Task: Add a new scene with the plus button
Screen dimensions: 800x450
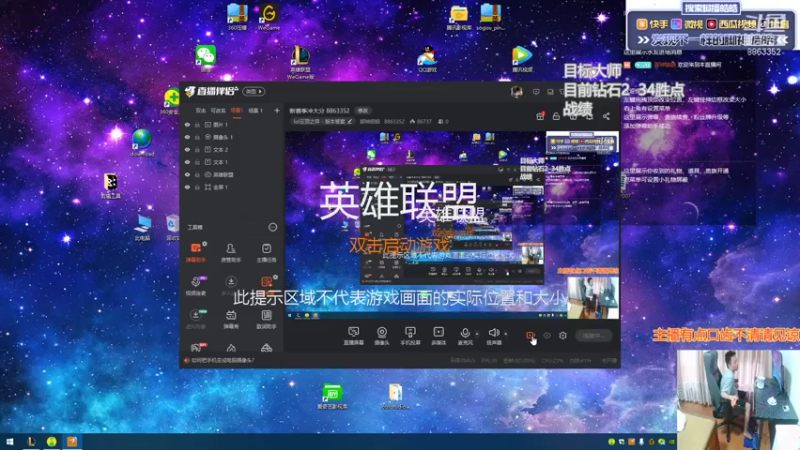Action: (277, 110)
